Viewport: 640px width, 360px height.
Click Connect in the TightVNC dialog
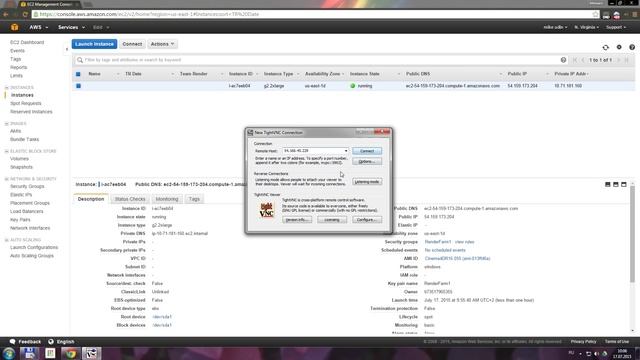[x=367, y=151]
